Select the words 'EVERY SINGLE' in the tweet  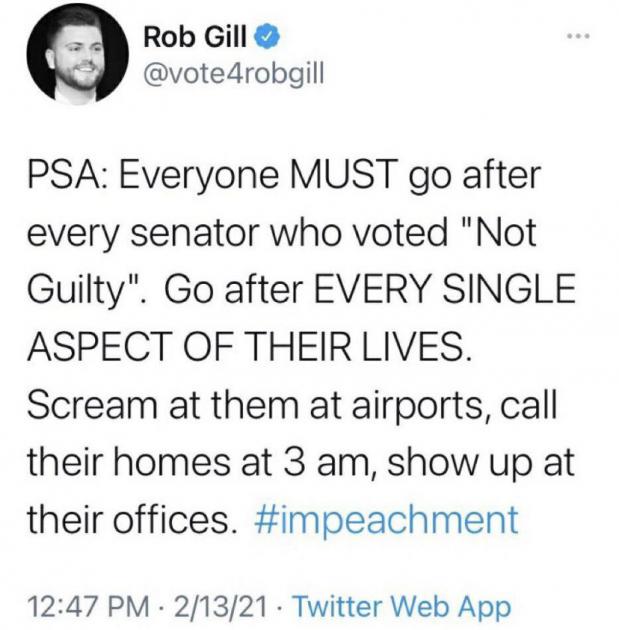click(445, 290)
